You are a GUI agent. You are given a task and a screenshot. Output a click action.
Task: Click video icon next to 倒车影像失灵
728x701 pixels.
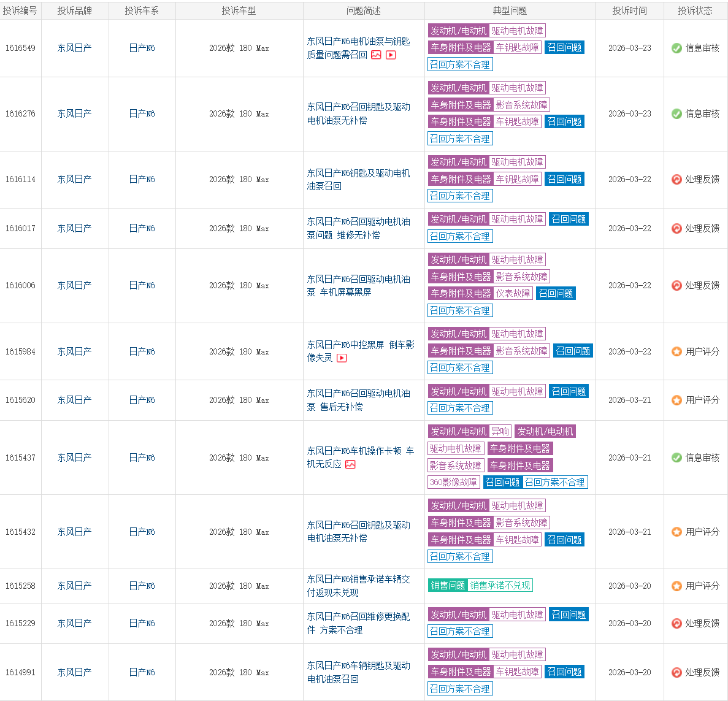(342, 358)
